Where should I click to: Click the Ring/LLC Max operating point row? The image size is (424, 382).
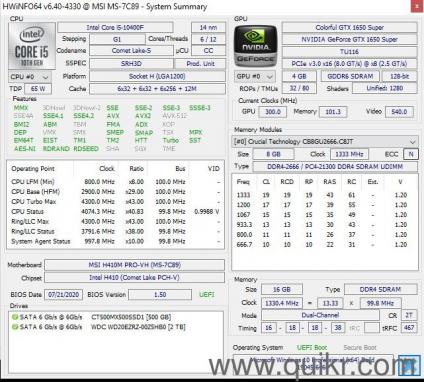click(115, 221)
